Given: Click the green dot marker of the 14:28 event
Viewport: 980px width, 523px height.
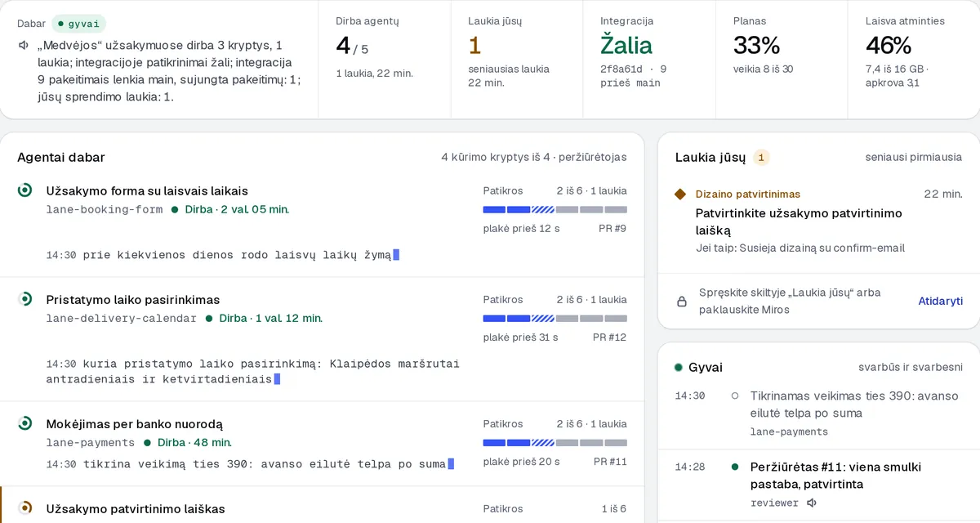Looking at the screenshot, I should 735,467.
